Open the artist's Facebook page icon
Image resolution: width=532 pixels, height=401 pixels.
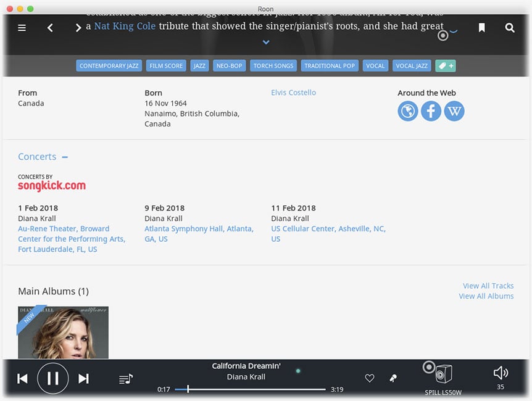coord(431,111)
